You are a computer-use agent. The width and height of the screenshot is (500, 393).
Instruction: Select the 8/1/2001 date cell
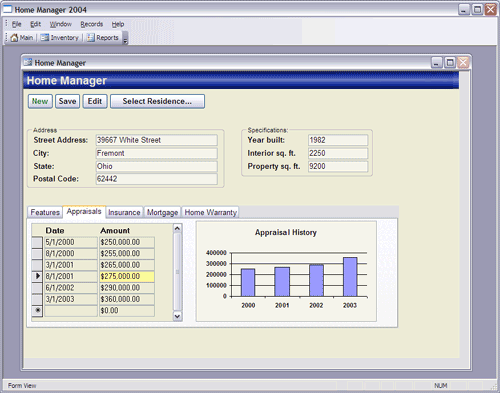[71, 276]
